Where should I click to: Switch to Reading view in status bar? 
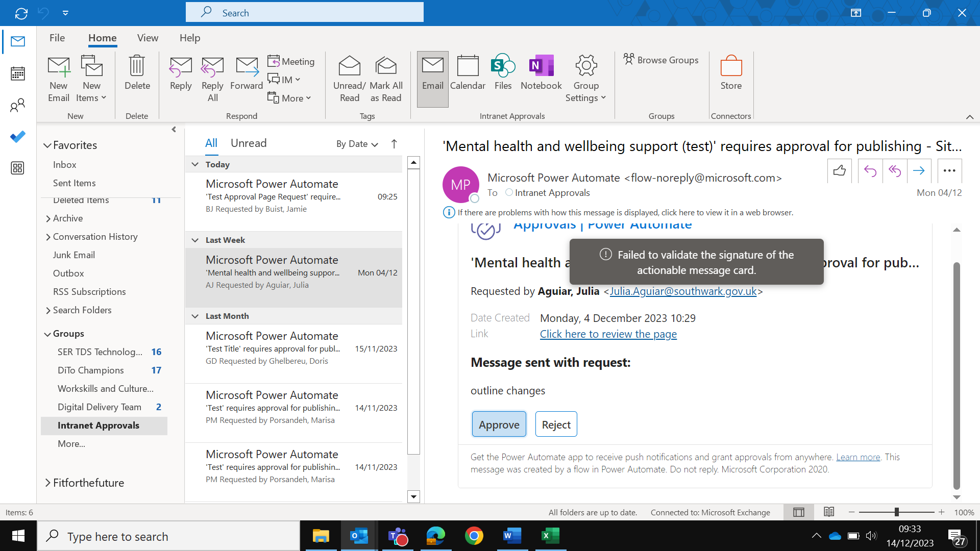pos(829,512)
